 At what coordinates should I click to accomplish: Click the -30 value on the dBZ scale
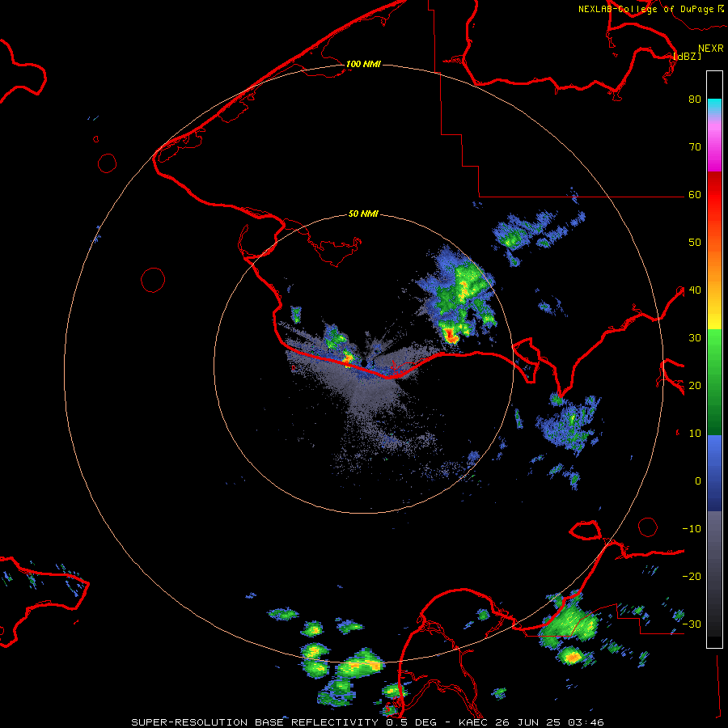pyautogui.click(x=692, y=624)
